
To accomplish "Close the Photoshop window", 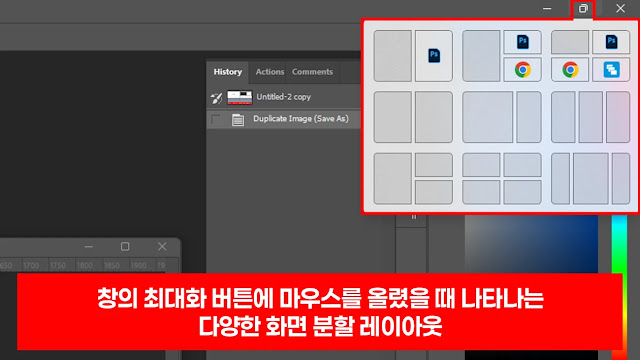I will (620, 9).
